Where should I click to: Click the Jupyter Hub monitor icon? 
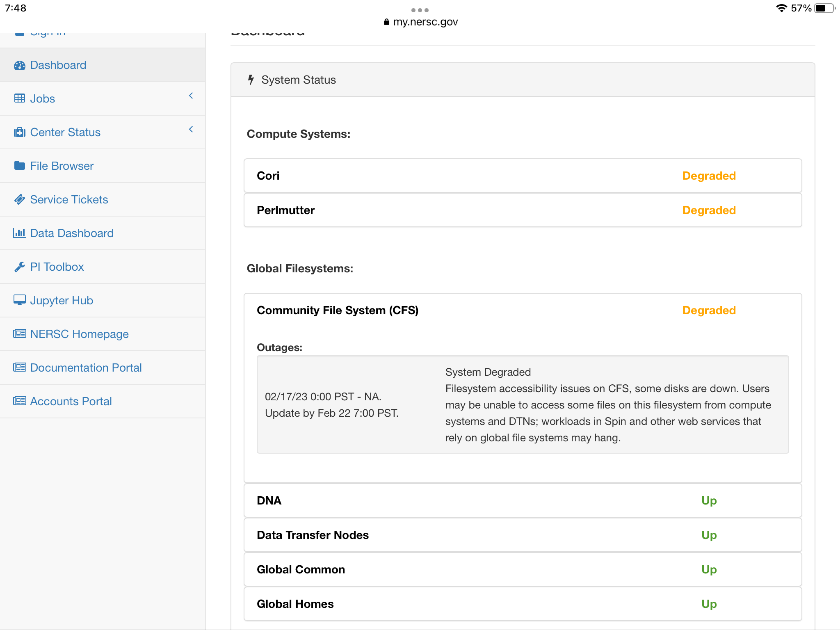(x=19, y=300)
